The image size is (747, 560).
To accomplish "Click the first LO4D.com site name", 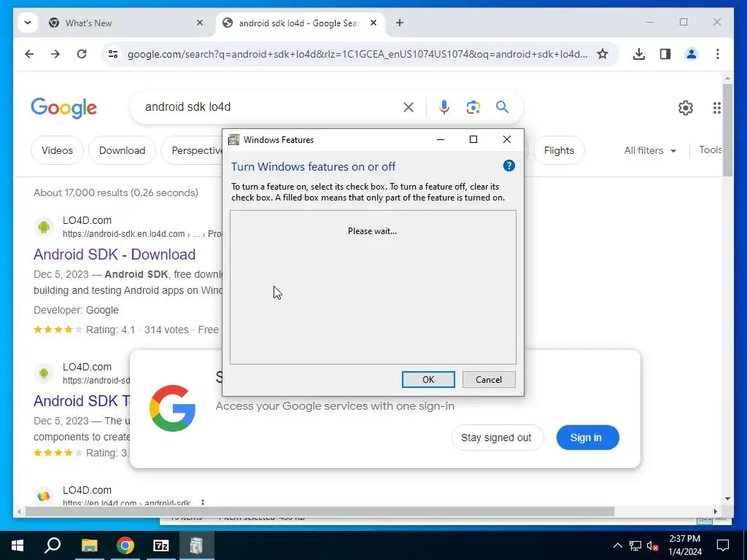I will (88, 220).
